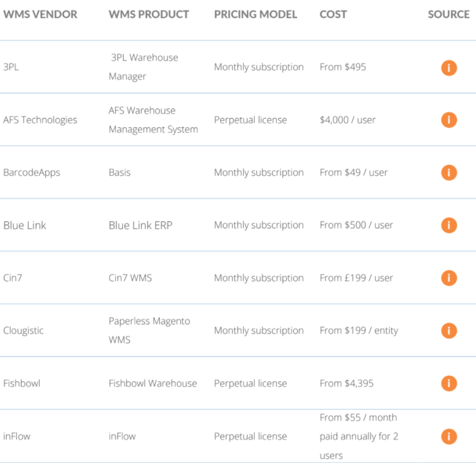Click the $4,000 / user cost
476x463 pixels.
(348, 120)
